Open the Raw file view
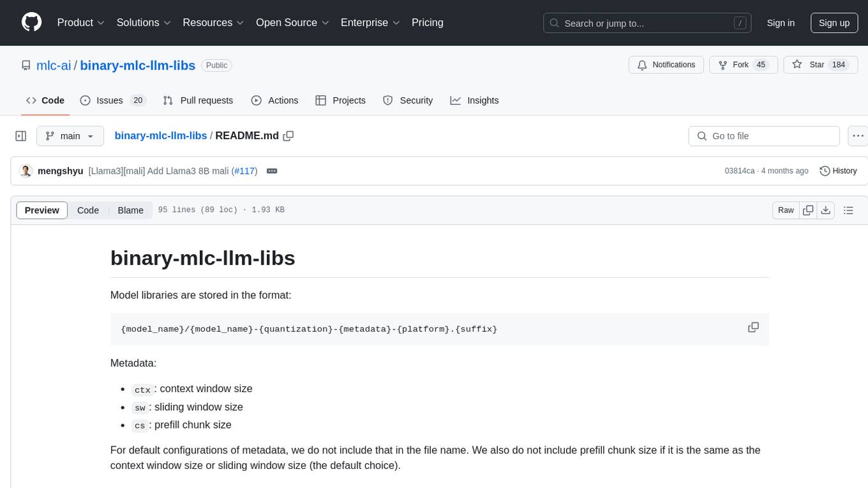868x488 pixels. [786, 210]
